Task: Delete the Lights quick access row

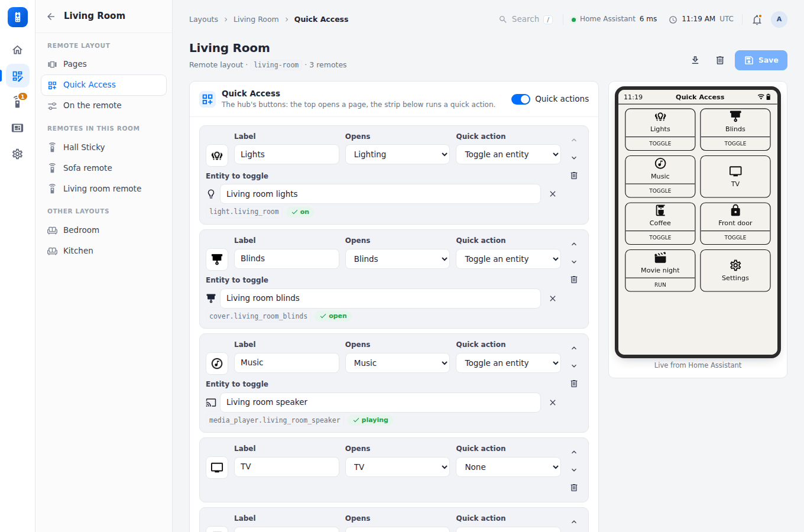Action: 574,176
